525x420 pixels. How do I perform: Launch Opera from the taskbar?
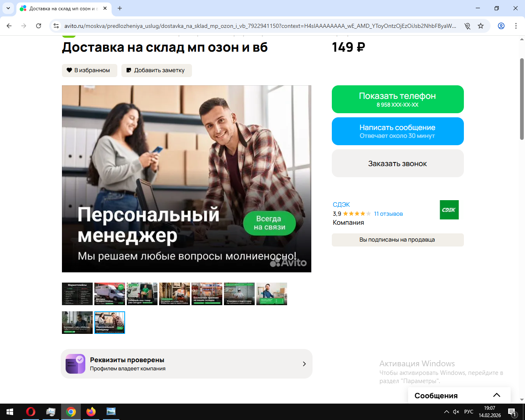click(31, 412)
